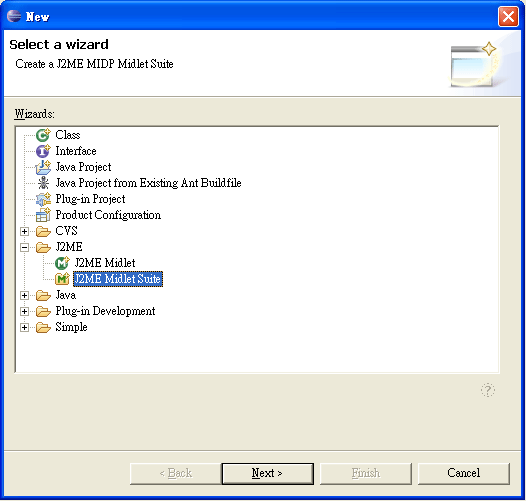
Task: Select the J2ME Midlet Suite entry
Action: (x=118, y=279)
